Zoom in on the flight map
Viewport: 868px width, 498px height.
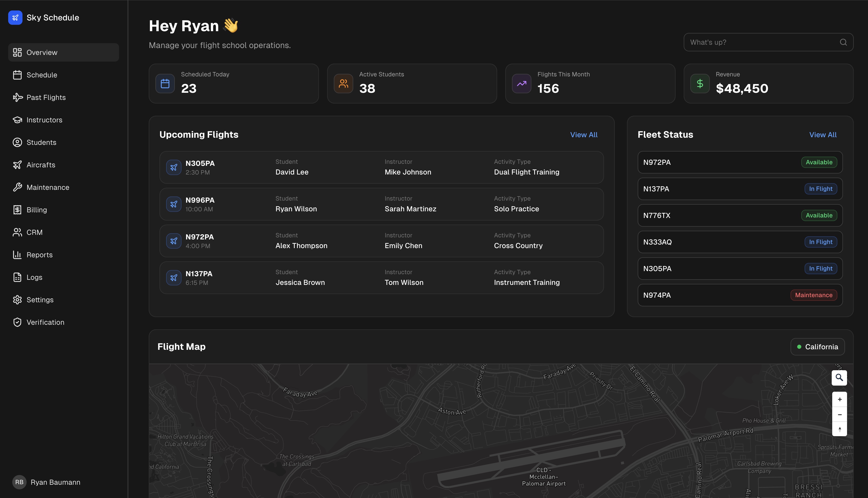tap(839, 399)
